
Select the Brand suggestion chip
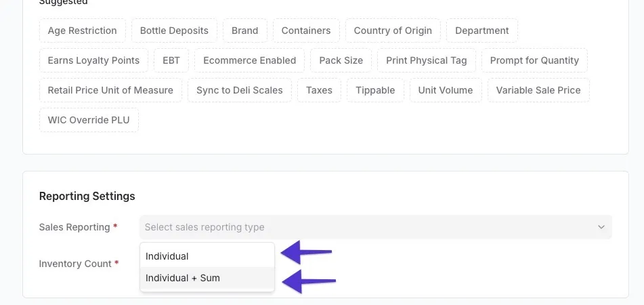[244, 30]
